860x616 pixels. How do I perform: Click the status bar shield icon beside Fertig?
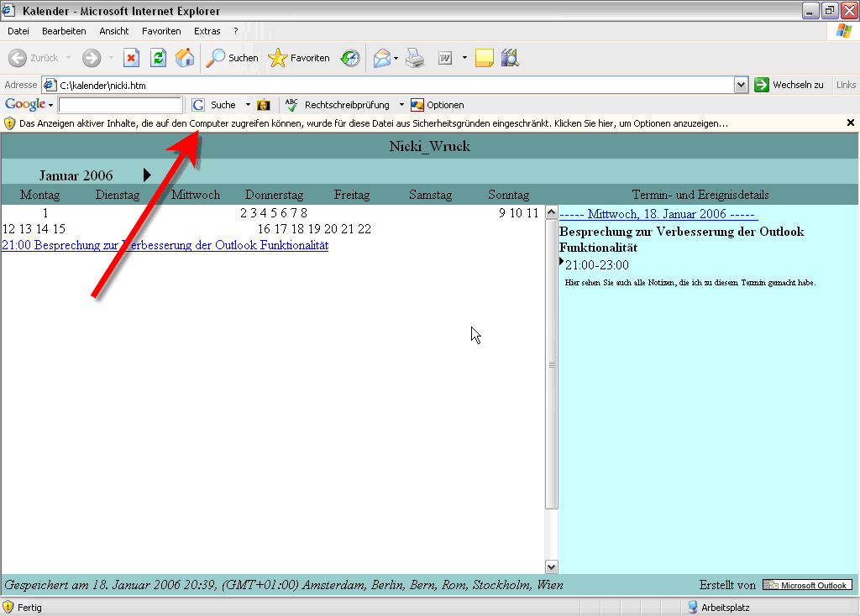(8, 608)
